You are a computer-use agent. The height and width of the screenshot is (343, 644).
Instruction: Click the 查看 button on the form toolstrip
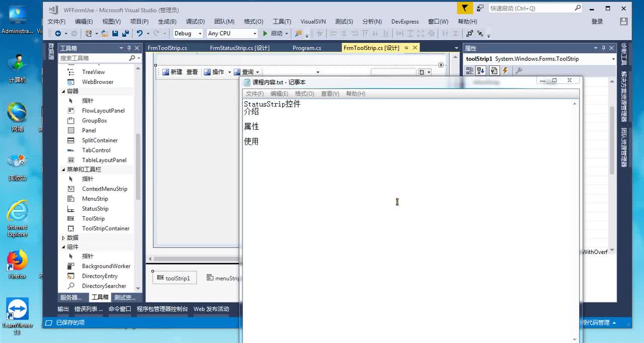(x=192, y=72)
